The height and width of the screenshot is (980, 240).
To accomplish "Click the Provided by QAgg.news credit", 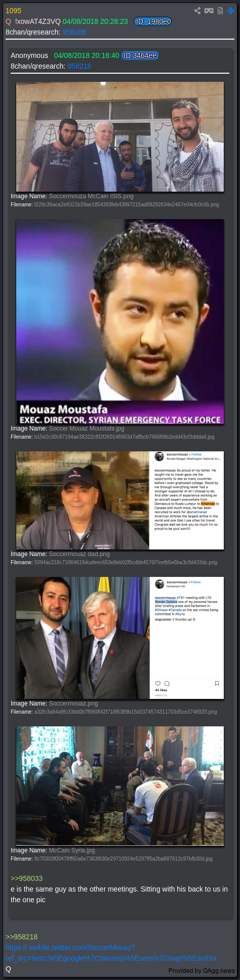I will pos(202,971).
